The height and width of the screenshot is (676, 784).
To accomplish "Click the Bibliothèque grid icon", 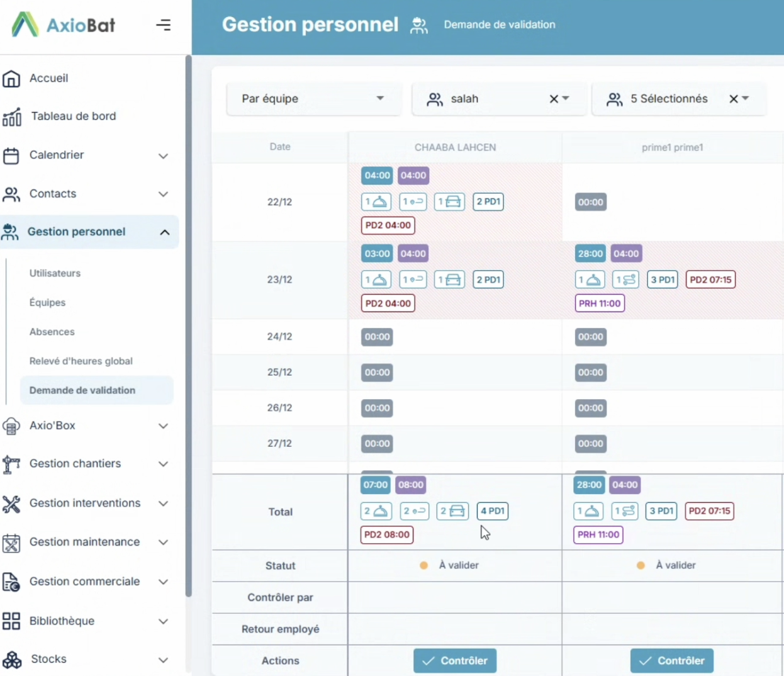I will click(x=11, y=621).
